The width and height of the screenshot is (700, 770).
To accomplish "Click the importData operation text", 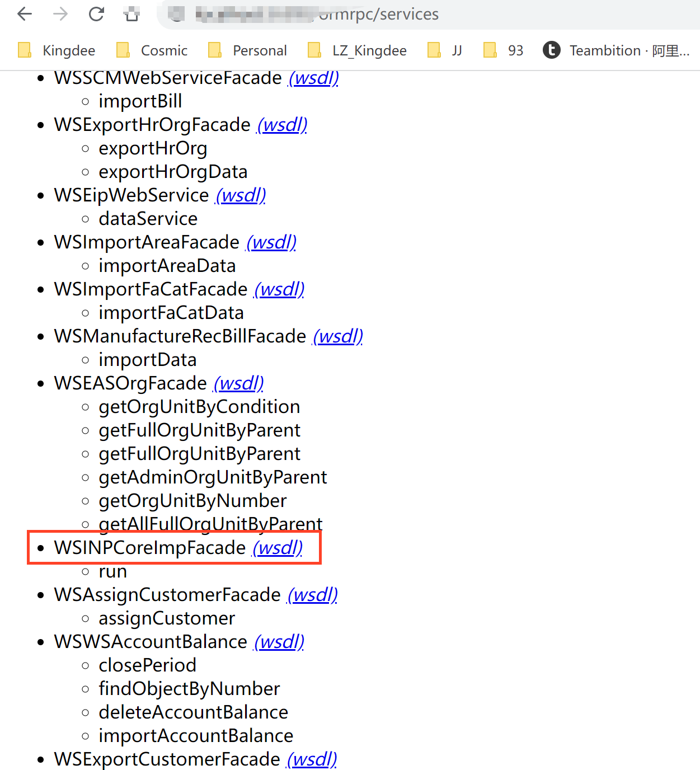I will tap(148, 360).
